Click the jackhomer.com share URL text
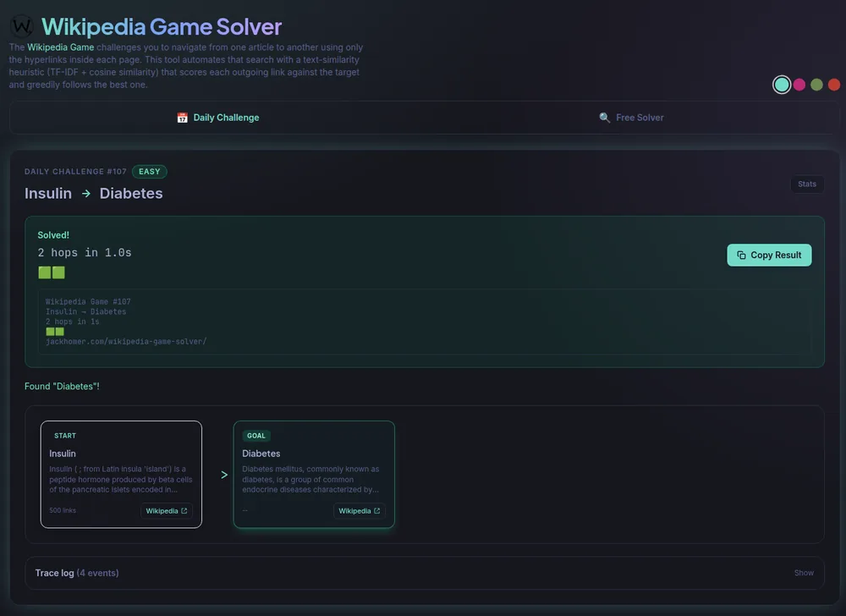The width and height of the screenshot is (846, 616). 126,342
